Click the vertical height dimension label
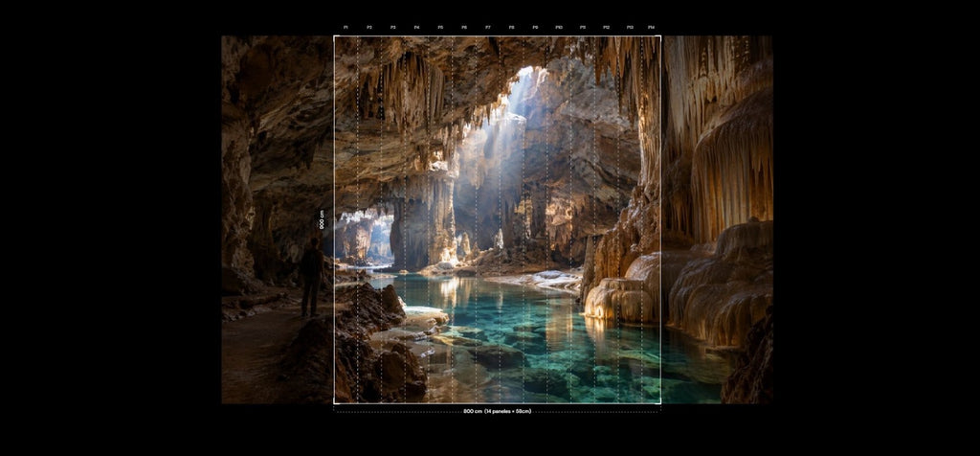The image size is (980, 456). (323, 219)
